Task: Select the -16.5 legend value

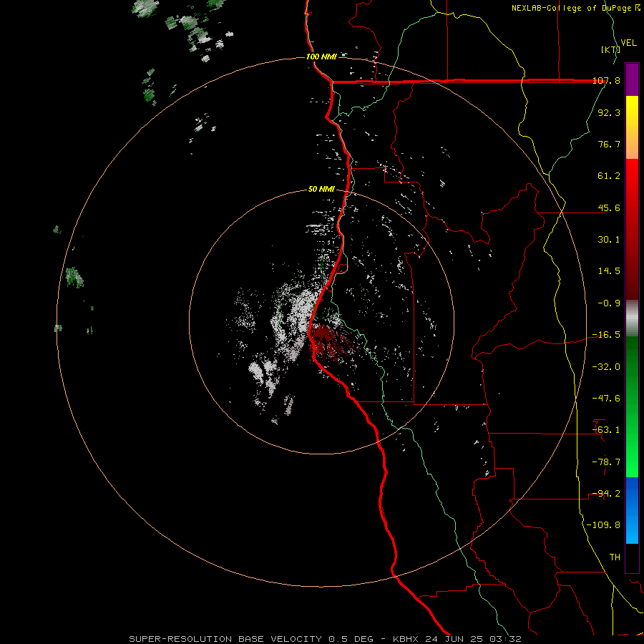Action: (606, 335)
